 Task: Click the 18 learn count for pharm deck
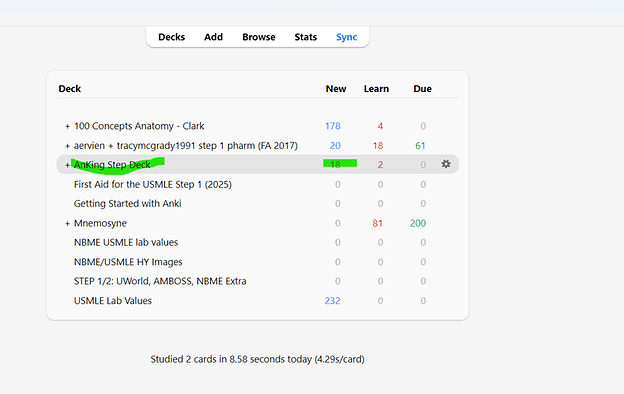378,146
